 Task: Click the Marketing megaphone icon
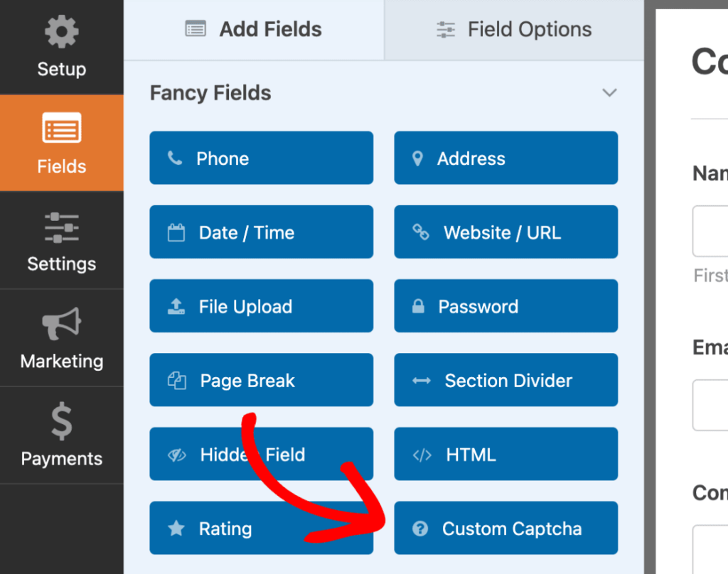click(61, 323)
